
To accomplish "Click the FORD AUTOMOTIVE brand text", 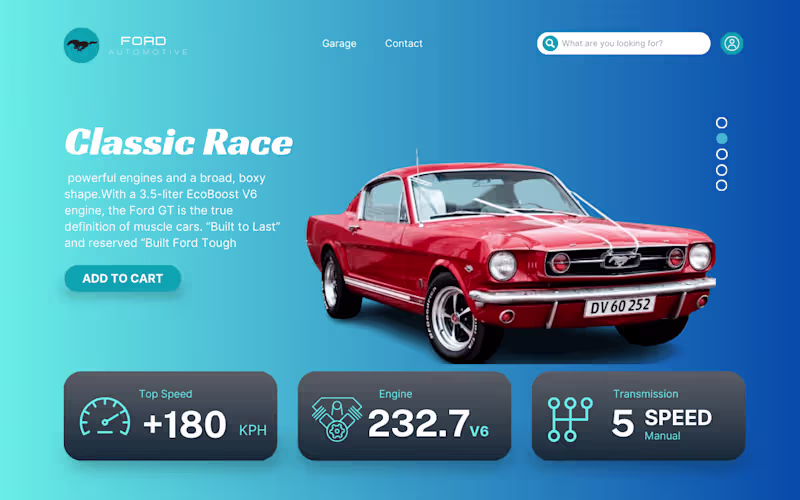I will (148, 45).
